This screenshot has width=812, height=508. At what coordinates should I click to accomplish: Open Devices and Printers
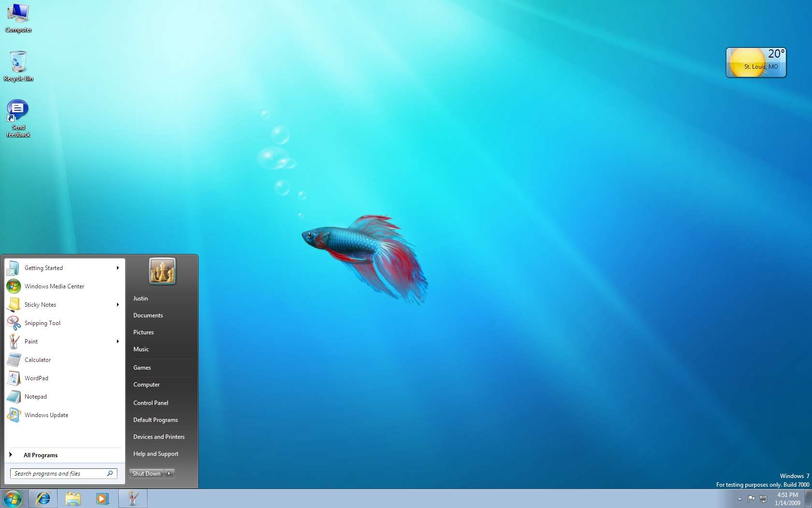159,437
